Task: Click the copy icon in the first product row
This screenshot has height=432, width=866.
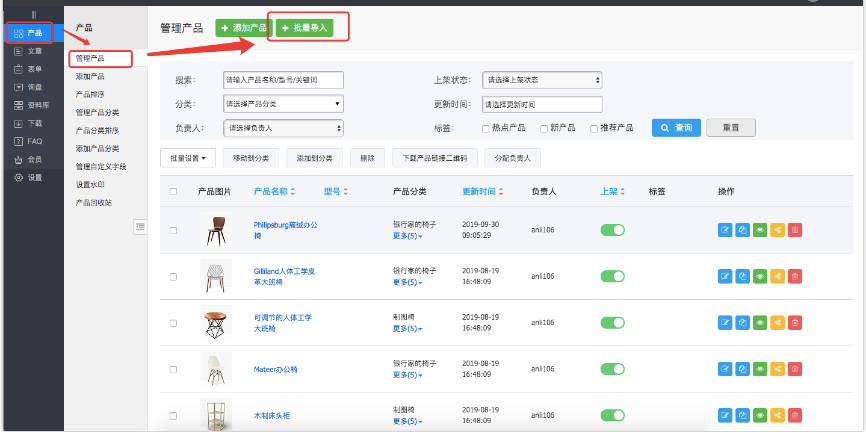Action: coord(742,230)
